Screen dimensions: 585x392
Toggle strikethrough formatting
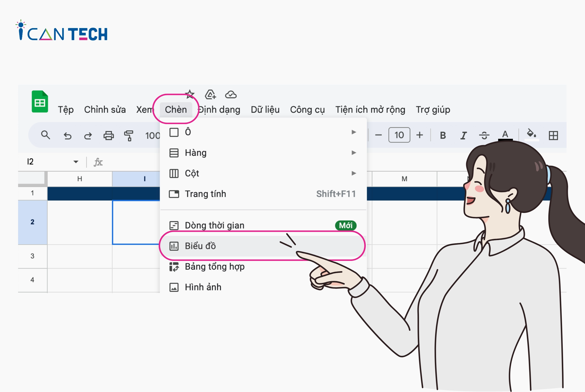click(484, 135)
